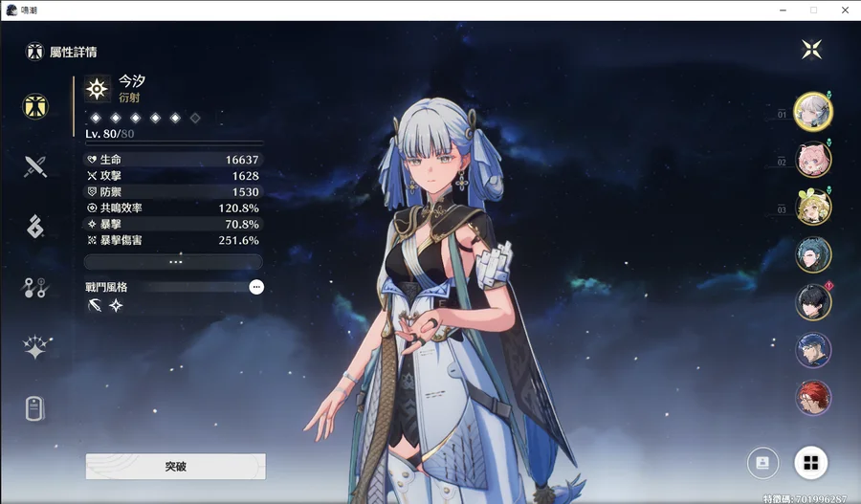
Task: Click the first combat style tag icon
Action: click(95, 305)
